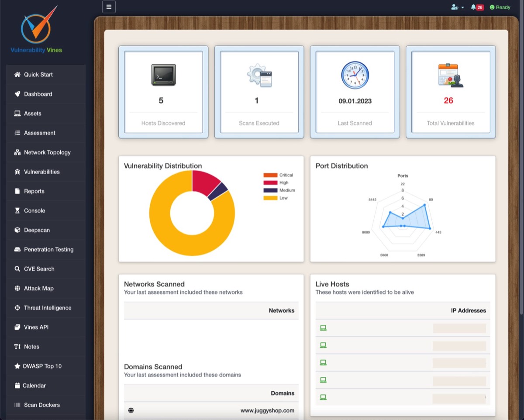Click the terminal icon above Hosts Discovered
Viewport: 524px width, 420px height.
point(163,75)
